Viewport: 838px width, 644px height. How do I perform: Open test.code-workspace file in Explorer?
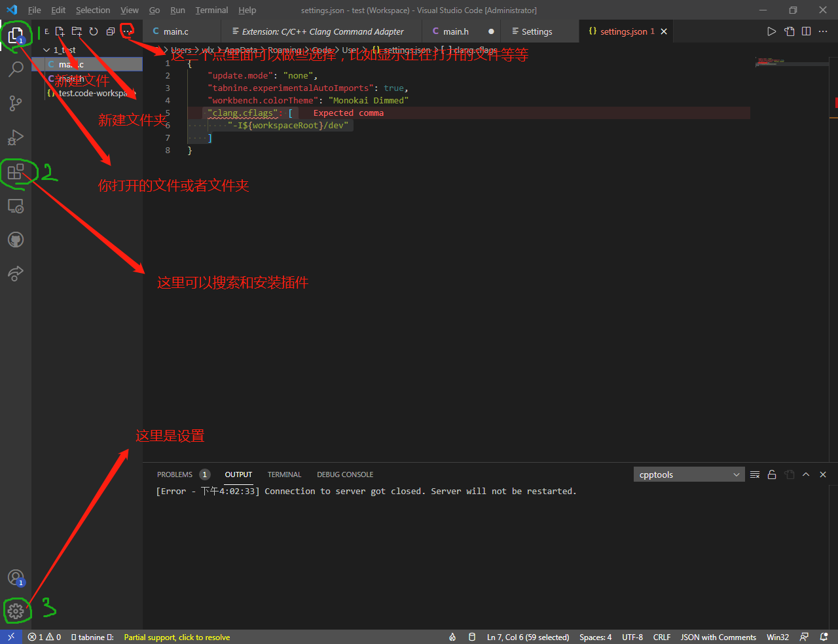click(87, 93)
